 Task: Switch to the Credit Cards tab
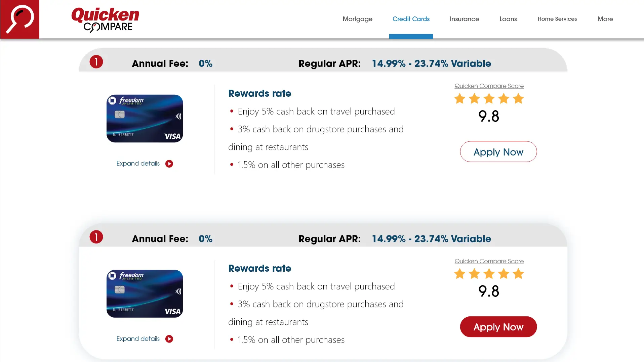411,19
